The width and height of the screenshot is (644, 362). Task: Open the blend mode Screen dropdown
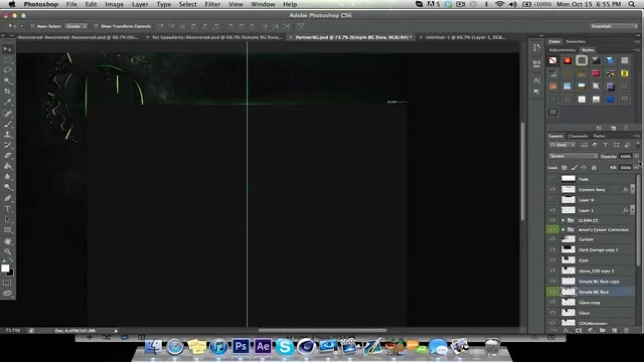tap(573, 156)
